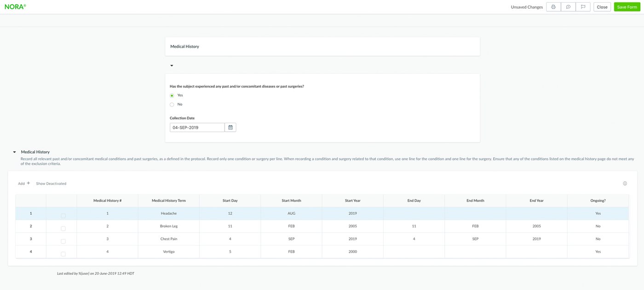Image resolution: width=644 pixels, height=290 pixels.
Task: Select the No radio button
Action: point(172,104)
